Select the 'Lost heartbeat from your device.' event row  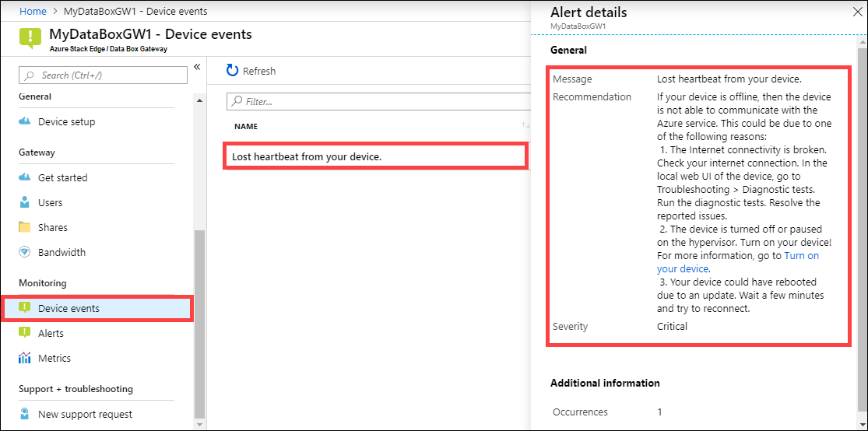click(374, 156)
